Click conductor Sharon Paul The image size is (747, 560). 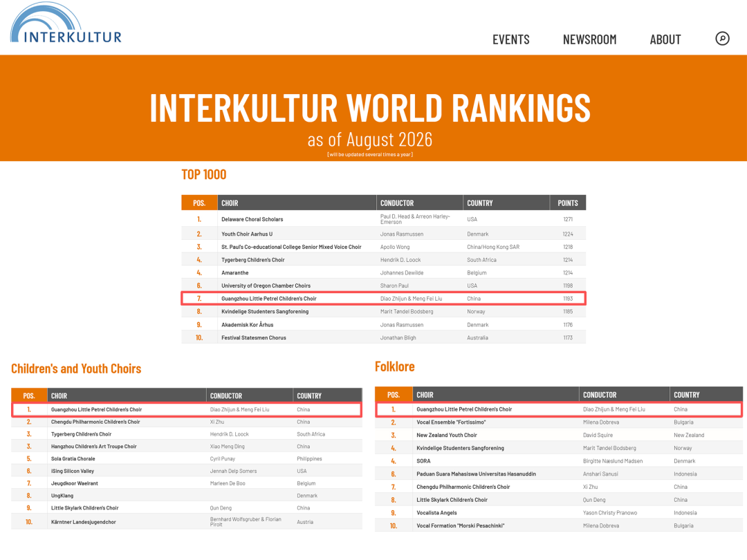click(394, 286)
